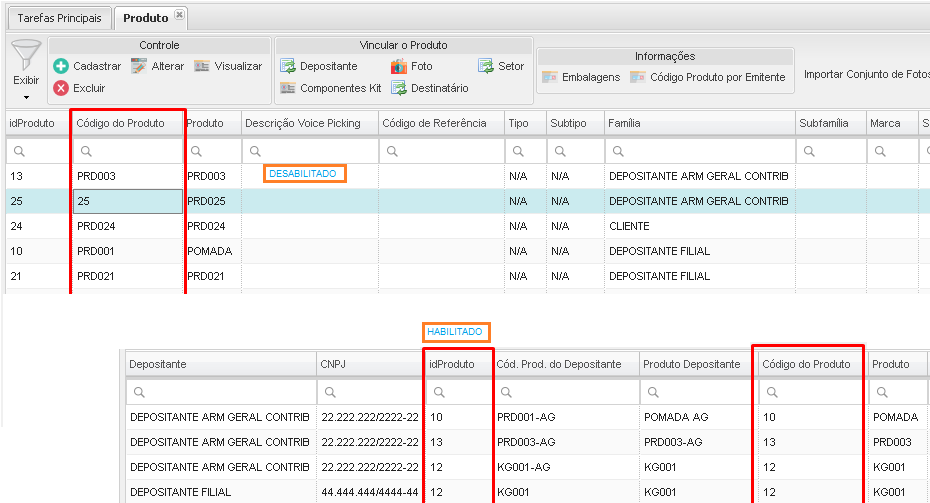Open Depositante link option

point(318,66)
